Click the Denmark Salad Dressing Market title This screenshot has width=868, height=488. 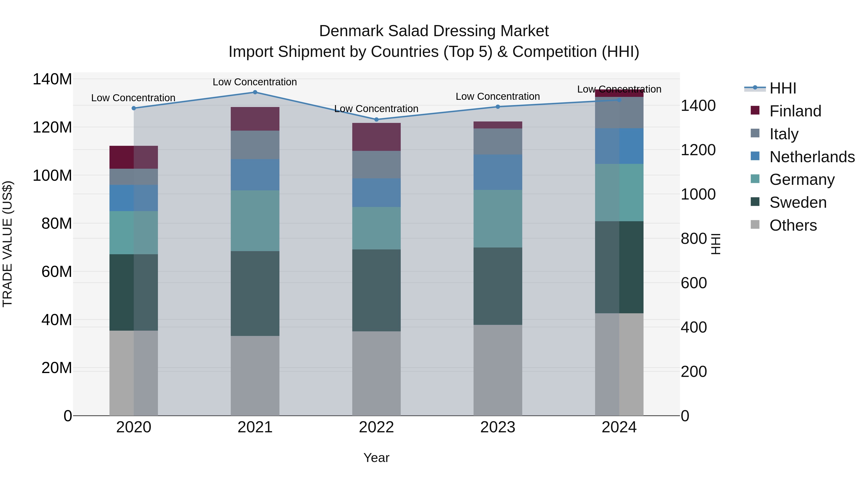[434, 31]
